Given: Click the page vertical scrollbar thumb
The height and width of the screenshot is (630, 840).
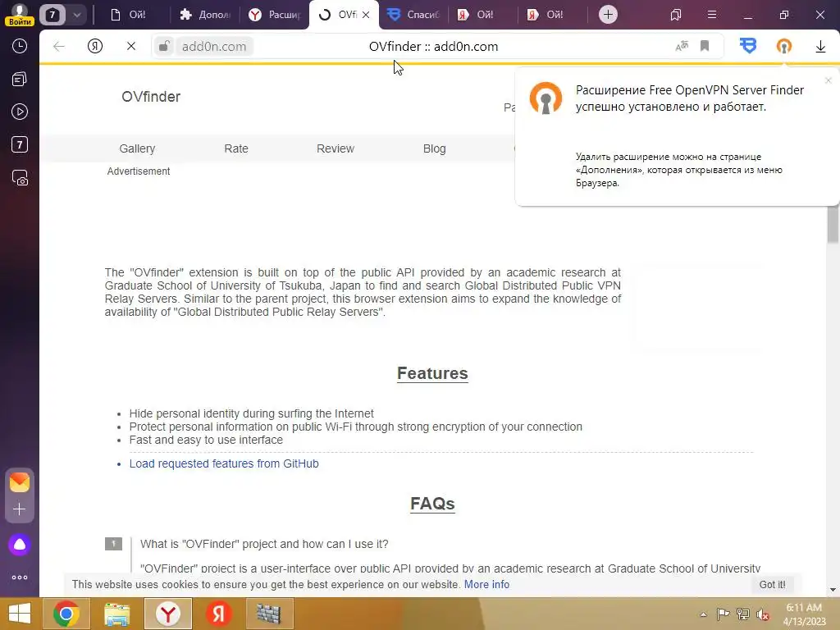Looking at the screenshot, I should 833,224.
